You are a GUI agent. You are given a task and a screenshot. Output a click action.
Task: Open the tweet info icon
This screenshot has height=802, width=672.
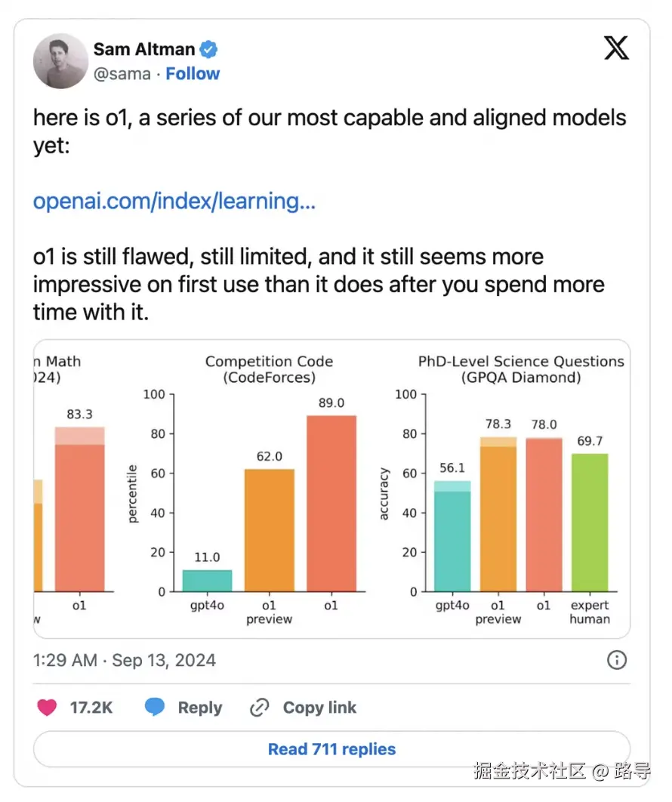(x=617, y=660)
